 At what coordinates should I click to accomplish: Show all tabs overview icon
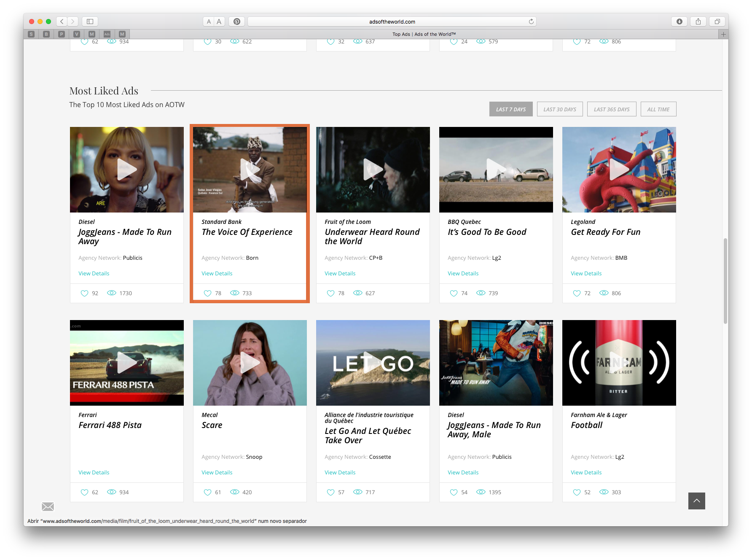point(717,22)
